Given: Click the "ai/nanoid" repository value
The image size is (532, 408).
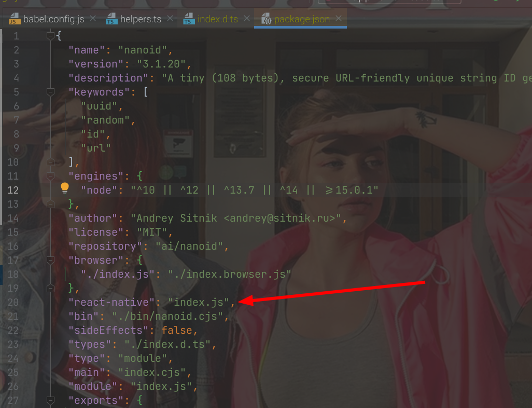Looking at the screenshot, I should 189,246.
